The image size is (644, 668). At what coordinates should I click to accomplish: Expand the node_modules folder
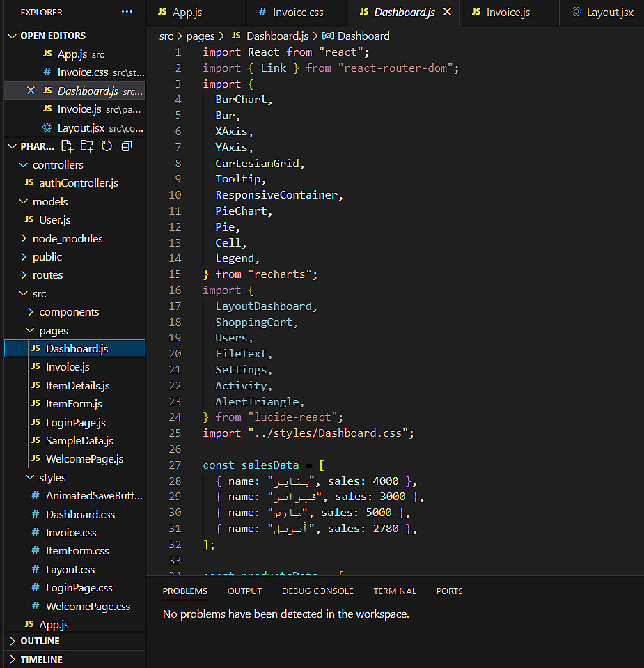point(67,238)
